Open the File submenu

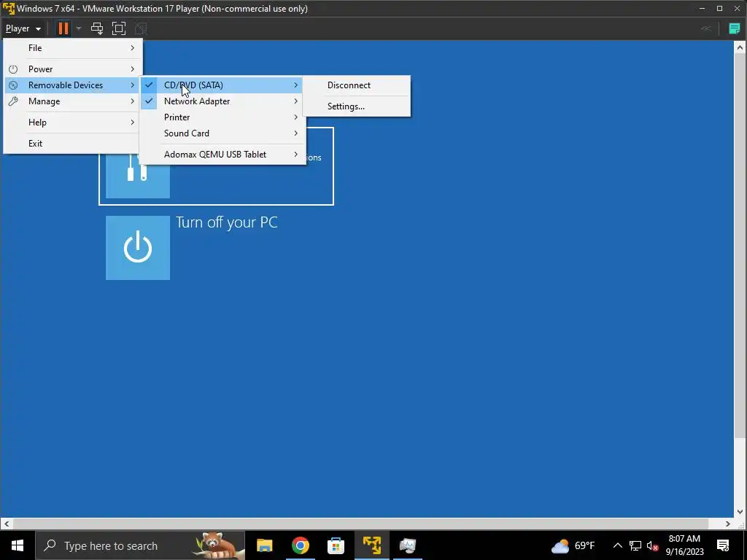click(x=73, y=48)
